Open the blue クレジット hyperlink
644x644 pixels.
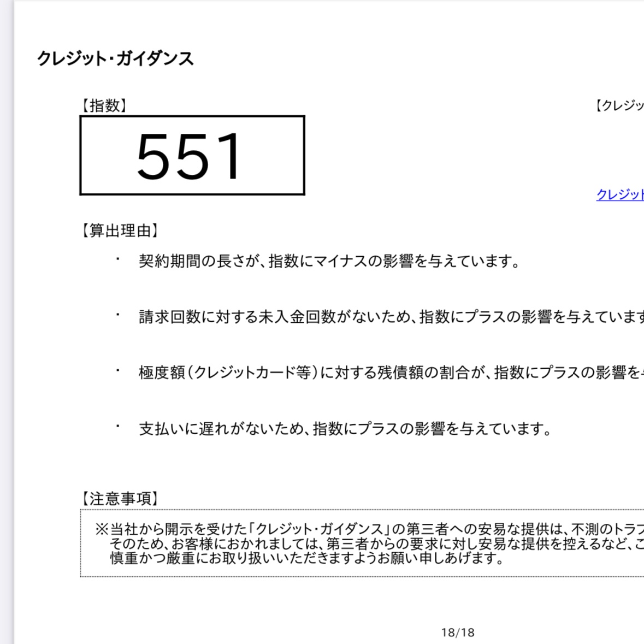(x=620, y=194)
